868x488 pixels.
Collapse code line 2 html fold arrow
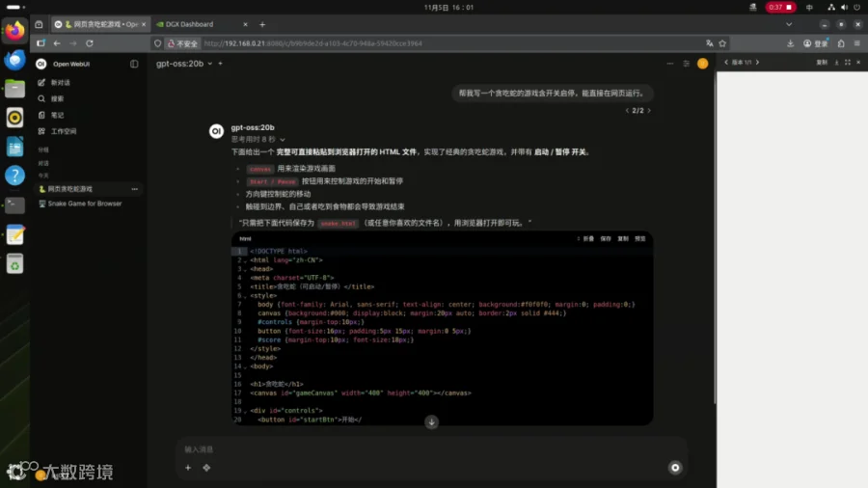[245, 260]
